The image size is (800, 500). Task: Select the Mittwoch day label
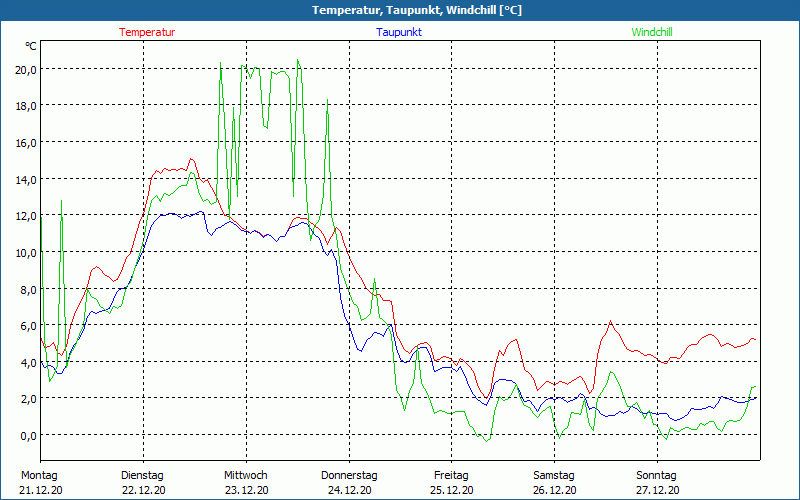coord(245,475)
